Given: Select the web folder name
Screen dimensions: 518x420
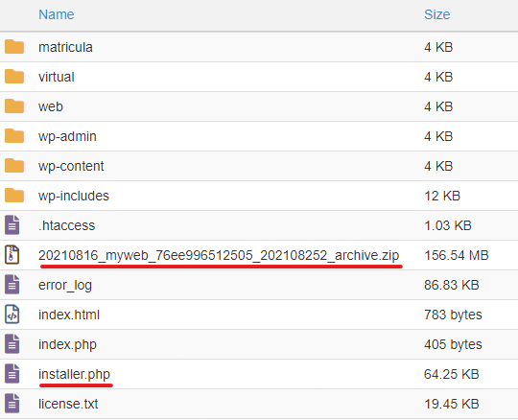Looking at the screenshot, I should point(51,106).
